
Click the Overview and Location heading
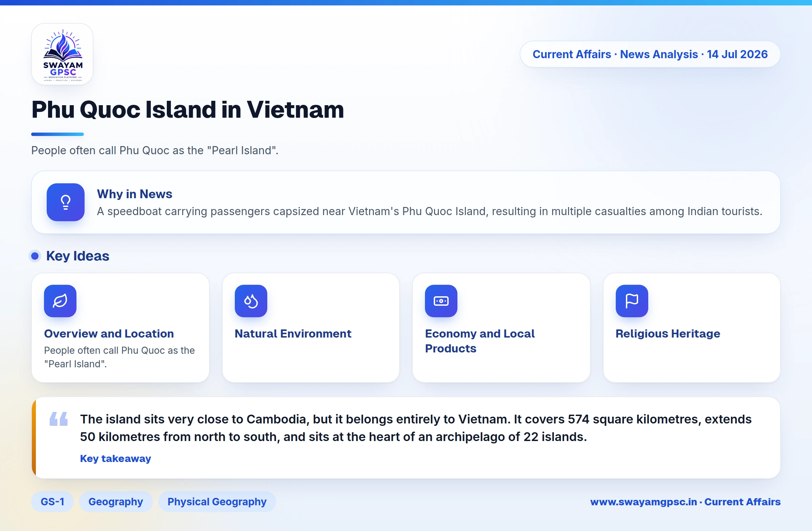point(109,333)
